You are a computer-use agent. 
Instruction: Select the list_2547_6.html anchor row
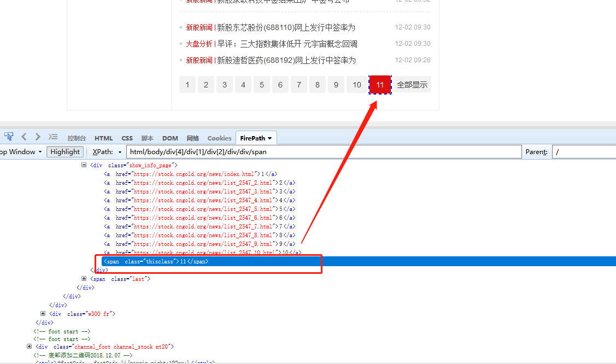pyautogui.click(x=200, y=218)
